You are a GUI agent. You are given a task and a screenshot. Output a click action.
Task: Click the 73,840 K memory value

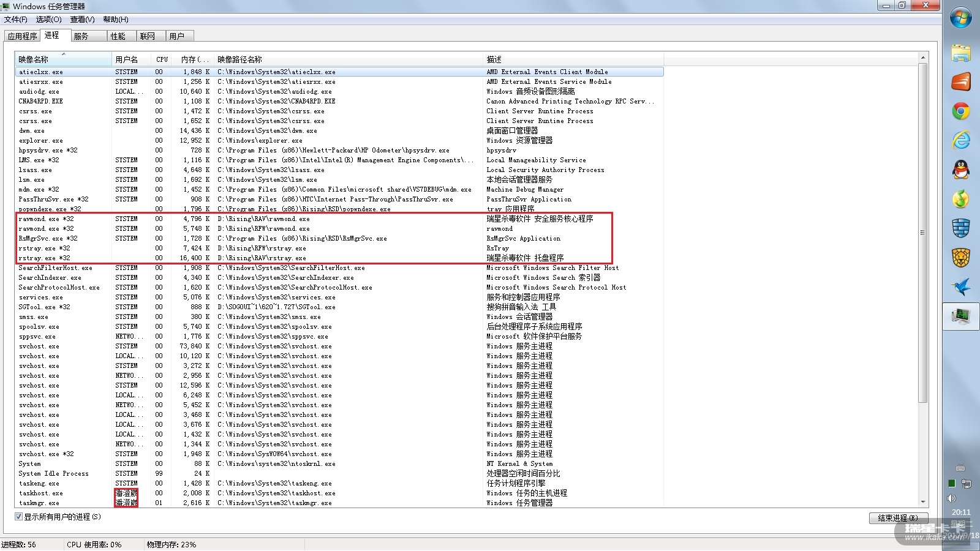pos(195,346)
